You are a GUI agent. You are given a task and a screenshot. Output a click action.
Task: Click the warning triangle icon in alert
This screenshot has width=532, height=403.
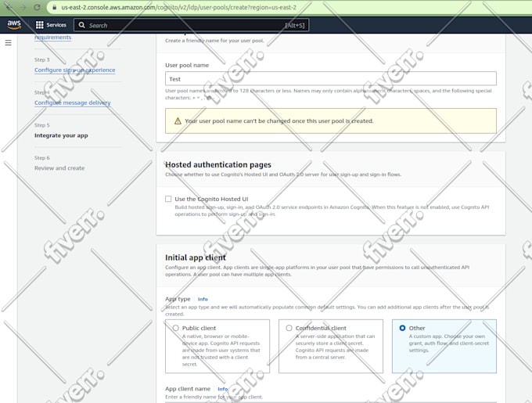pos(178,121)
